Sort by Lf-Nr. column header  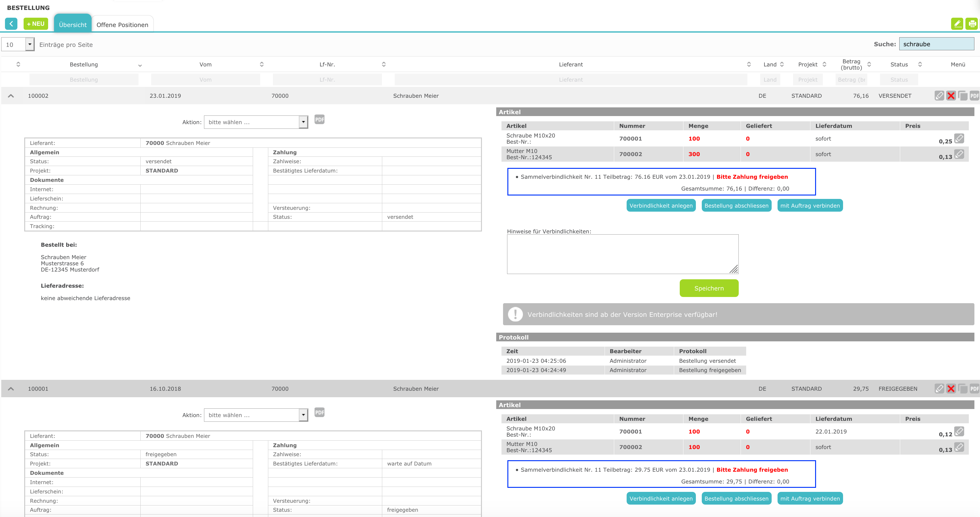[327, 65]
